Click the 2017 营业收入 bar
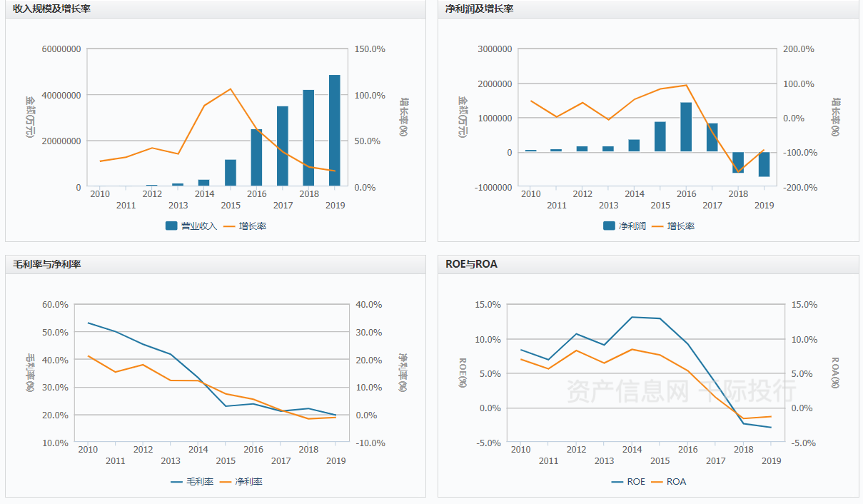The image size is (863, 504). pyautogui.click(x=283, y=146)
